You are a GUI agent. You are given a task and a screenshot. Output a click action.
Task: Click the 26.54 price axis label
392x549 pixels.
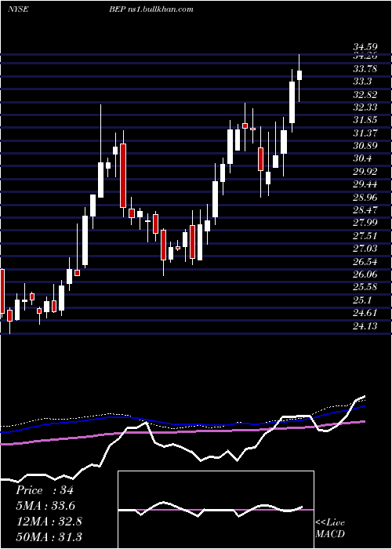365,262
